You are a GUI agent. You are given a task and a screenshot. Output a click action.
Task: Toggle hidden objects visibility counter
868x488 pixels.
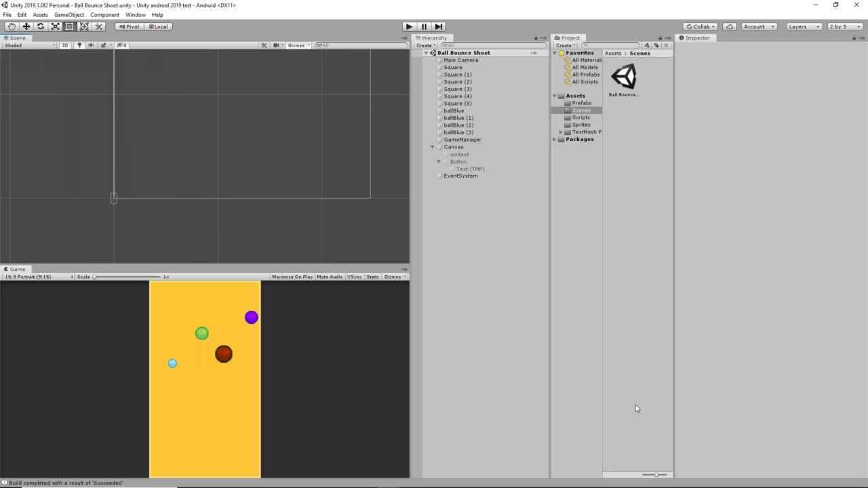(121, 45)
